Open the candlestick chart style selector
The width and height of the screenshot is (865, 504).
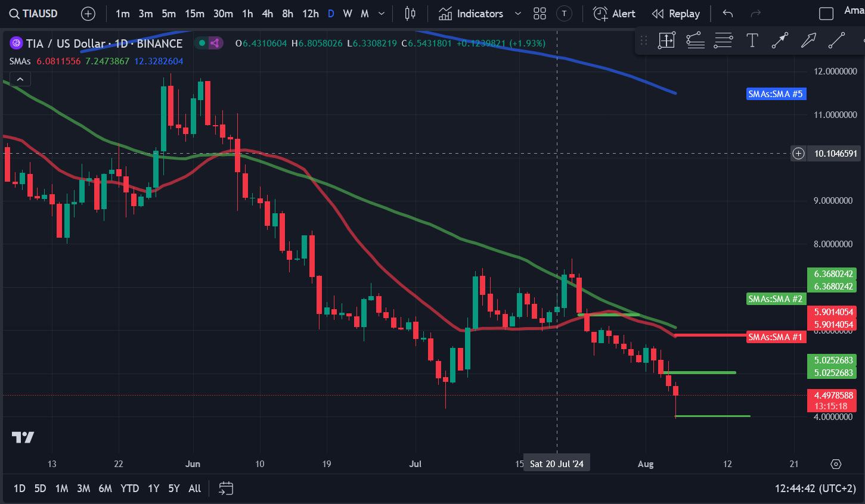410,13
